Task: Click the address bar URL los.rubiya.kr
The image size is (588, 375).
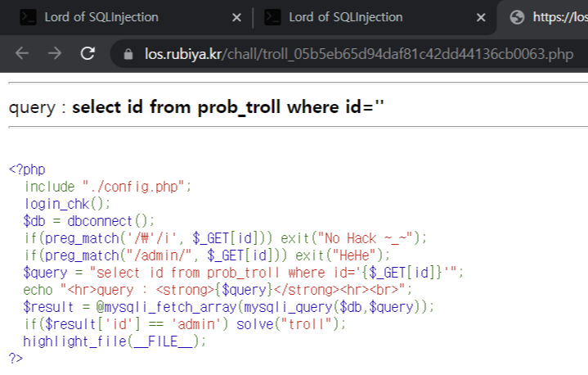Action: click(x=359, y=54)
